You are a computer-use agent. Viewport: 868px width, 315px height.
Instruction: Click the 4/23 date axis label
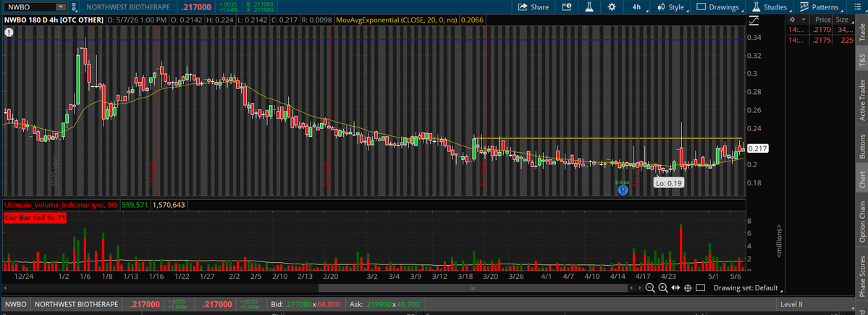pyautogui.click(x=668, y=276)
